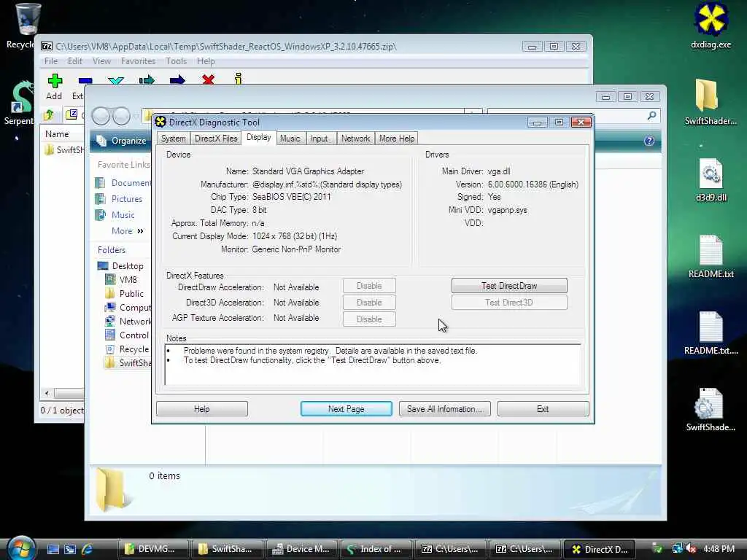Select the README.txt desktop icon
The image size is (747, 560).
pyautogui.click(x=711, y=256)
